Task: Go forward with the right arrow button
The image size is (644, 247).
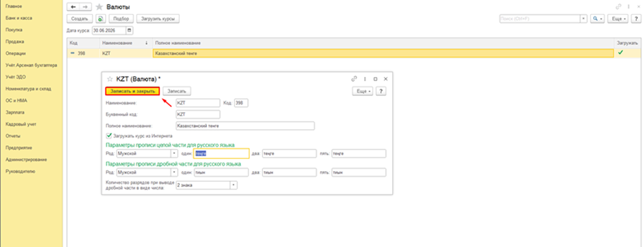Action: tap(85, 7)
